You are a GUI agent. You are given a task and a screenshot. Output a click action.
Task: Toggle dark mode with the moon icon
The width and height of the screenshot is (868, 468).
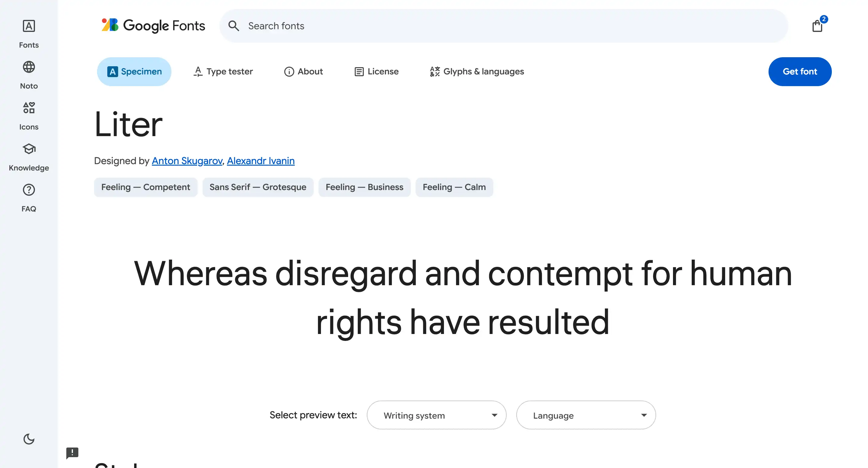(29, 439)
